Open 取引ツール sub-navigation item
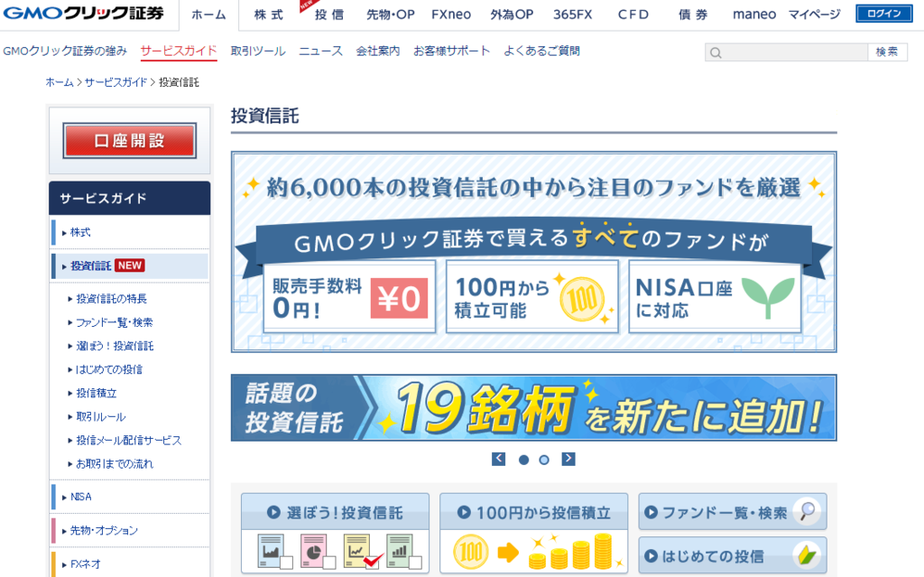Image resolution: width=924 pixels, height=577 pixels. [258, 51]
